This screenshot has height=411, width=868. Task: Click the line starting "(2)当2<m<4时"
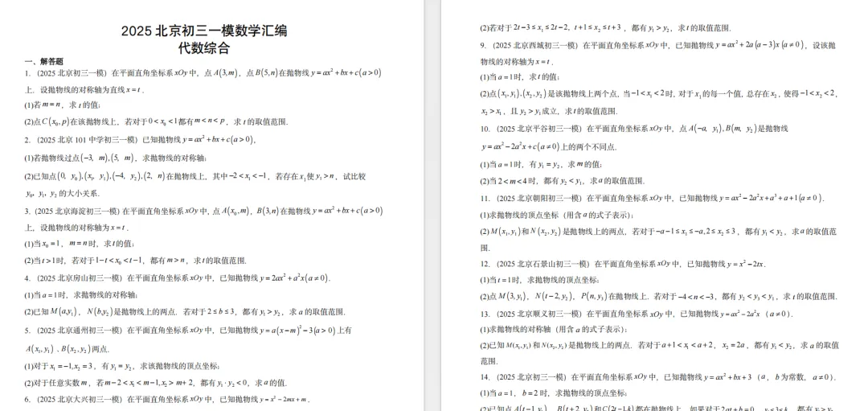pos(563,181)
